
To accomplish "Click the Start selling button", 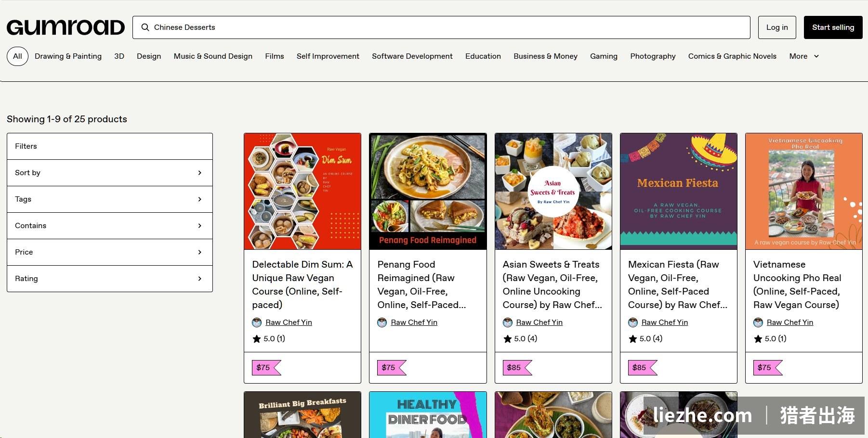I will tap(833, 27).
